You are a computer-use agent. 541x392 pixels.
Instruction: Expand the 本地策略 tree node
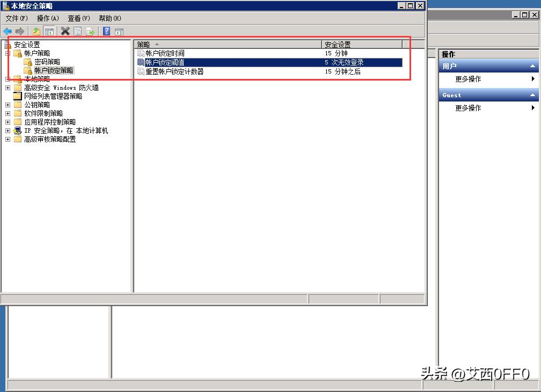[x=8, y=78]
